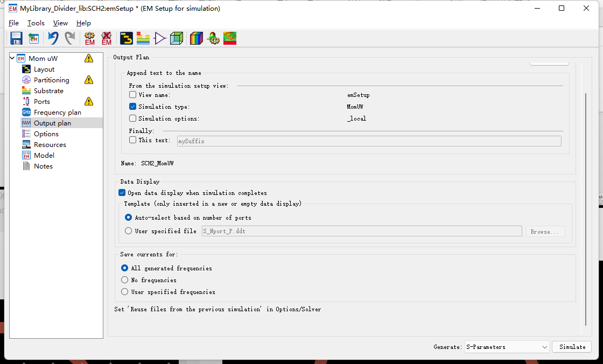Stop EM simulation via red X icon
This screenshot has height=364, width=603.
click(107, 38)
